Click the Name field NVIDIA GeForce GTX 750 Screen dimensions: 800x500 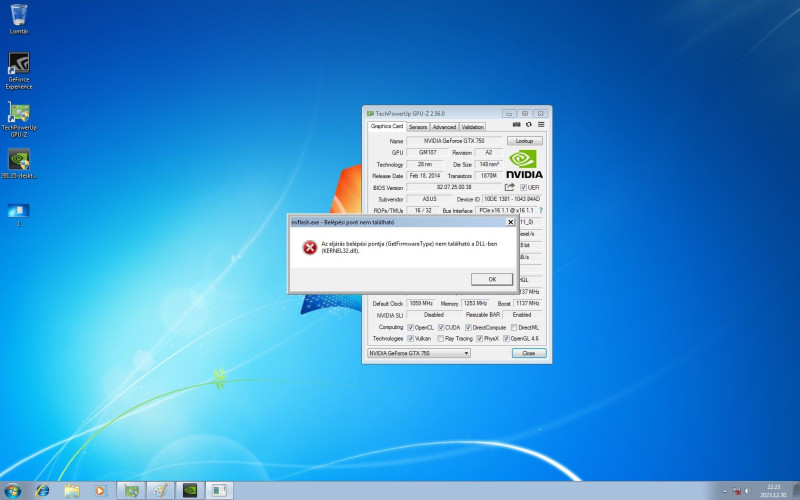454,141
